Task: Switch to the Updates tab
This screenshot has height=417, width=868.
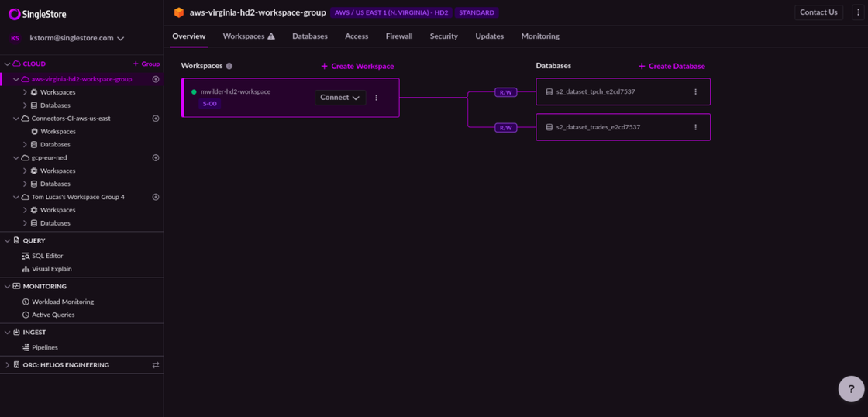Action: pyautogui.click(x=489, y=36)
